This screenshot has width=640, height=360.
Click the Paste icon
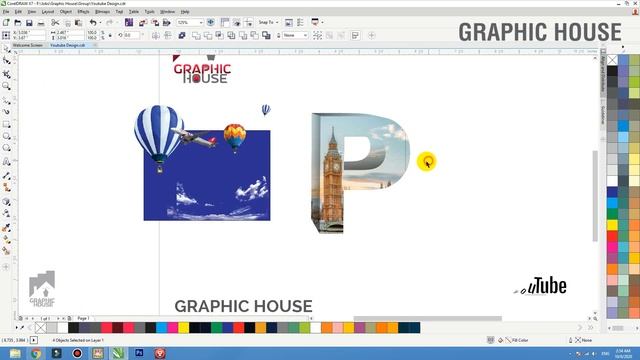78,23
